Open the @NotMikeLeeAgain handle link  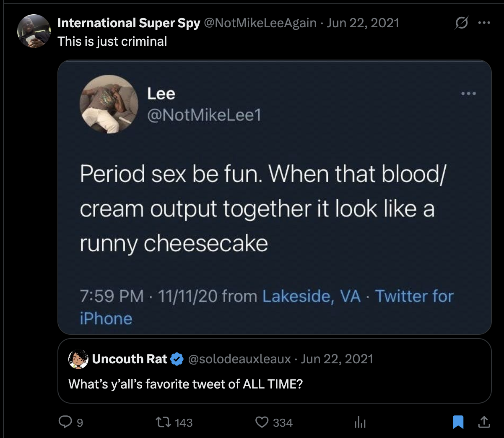point(260,23)
